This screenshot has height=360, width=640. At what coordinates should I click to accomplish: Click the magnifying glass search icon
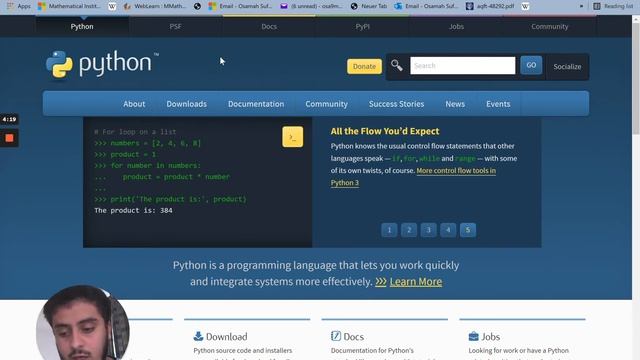tap(397, 65)
